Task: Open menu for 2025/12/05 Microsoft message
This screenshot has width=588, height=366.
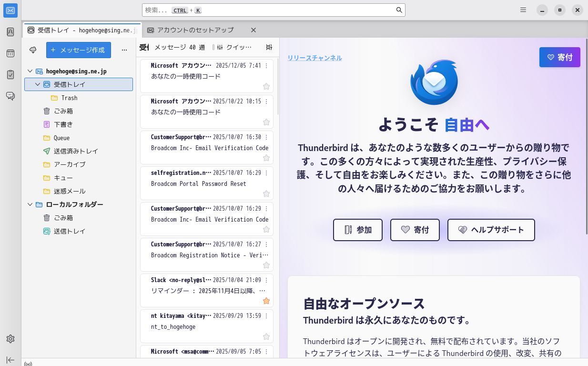Action: [266, 65]
